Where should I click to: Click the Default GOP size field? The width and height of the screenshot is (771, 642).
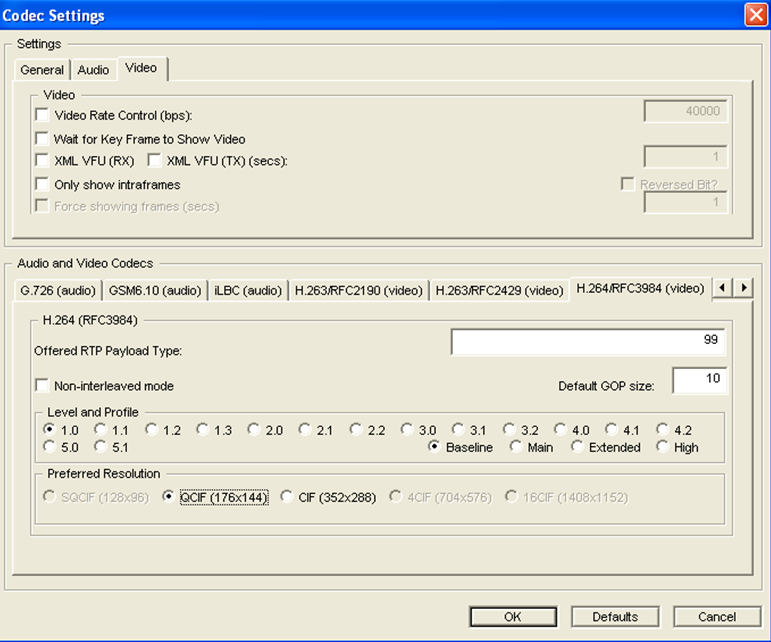tap(699, 380)
